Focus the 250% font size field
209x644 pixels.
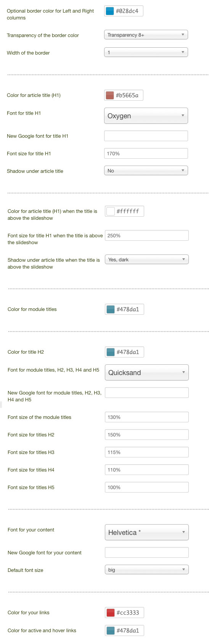(x=147, y=235)
